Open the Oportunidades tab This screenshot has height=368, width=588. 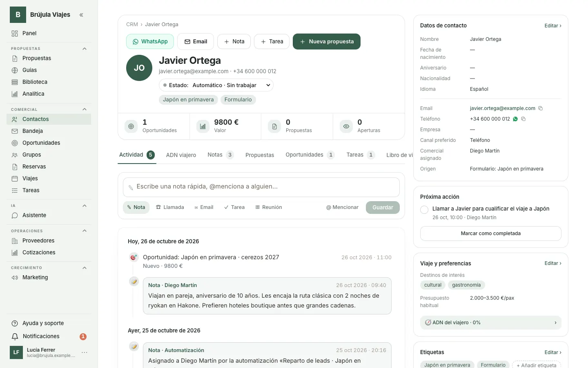(310, 155)
